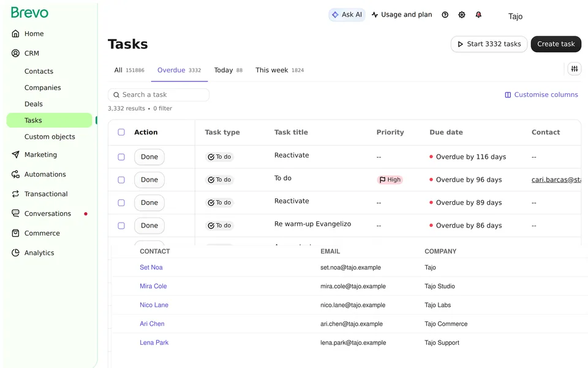Open the notifications bell icon
This screenshot has width=588, height=368.
[478, 15]
